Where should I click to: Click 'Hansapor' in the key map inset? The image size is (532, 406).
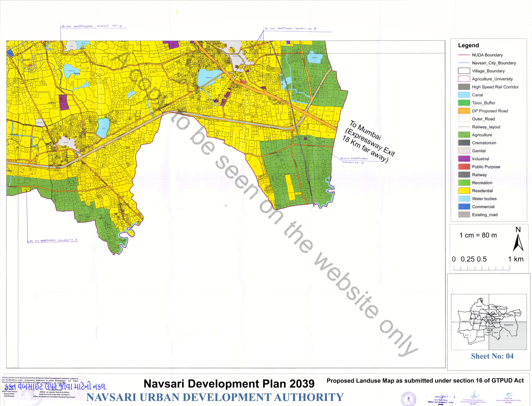pos(480,337)
